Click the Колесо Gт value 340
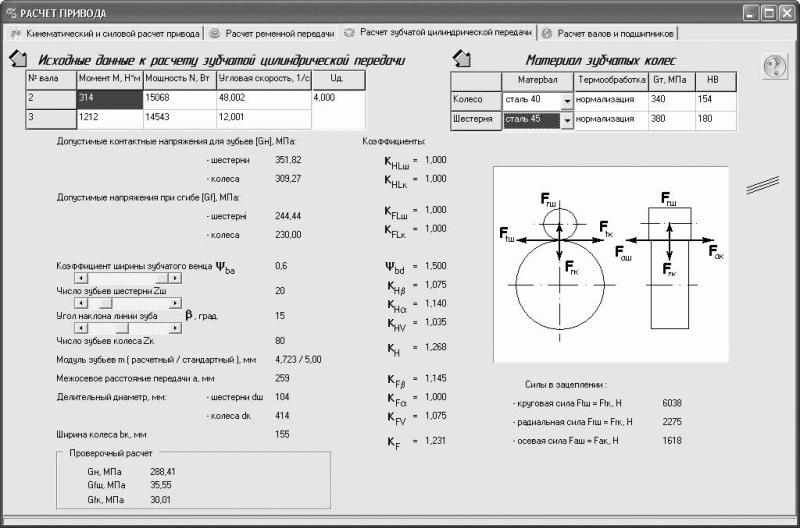 (x=671, y=101)
